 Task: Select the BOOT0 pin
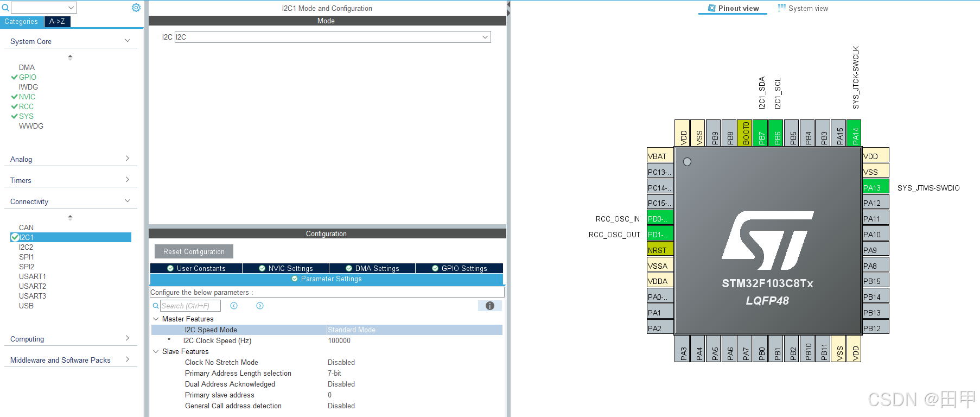point(746,133)
